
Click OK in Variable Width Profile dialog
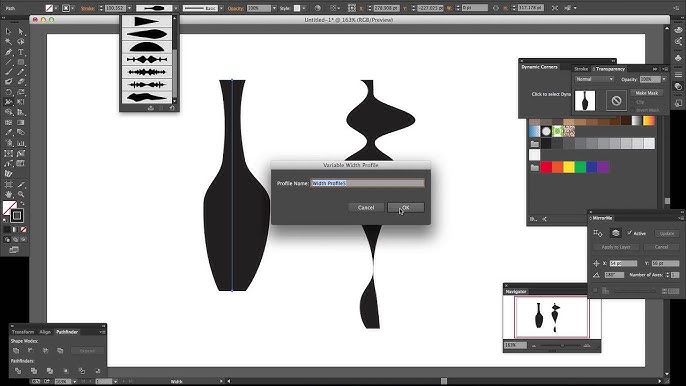pos(406,207)
